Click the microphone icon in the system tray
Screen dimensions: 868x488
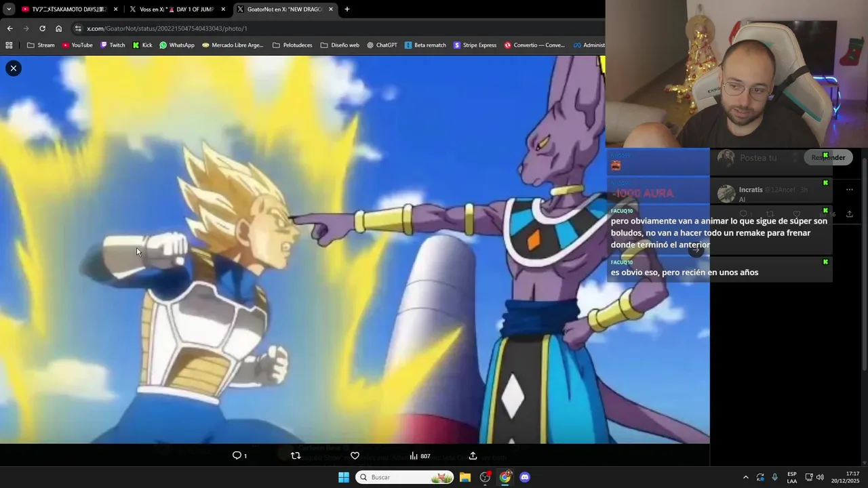pyautogui.click(x=774, y=477)
